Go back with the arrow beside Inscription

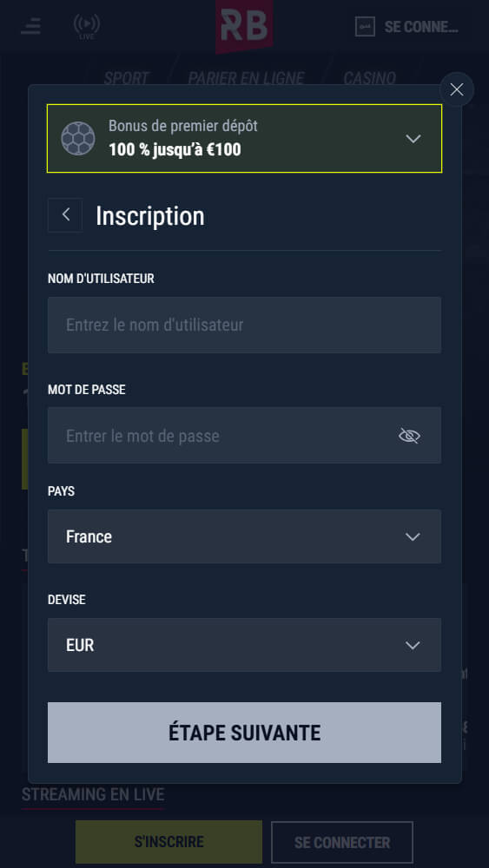pyautogui.click(x=65, y=214)
